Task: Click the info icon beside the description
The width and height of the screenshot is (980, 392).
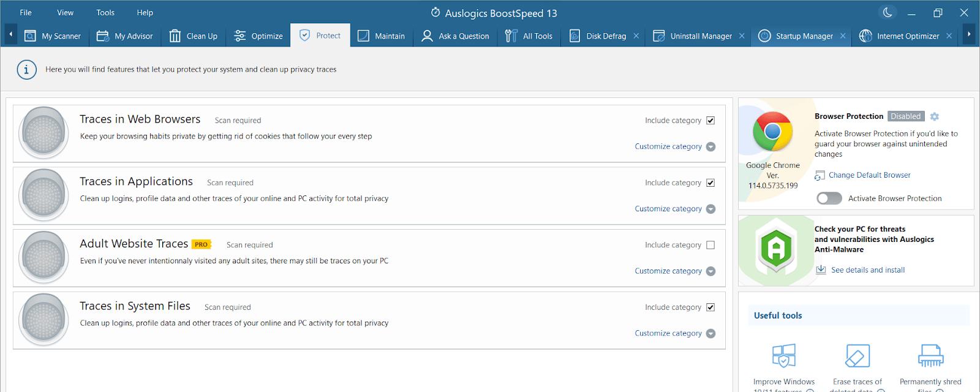Action: (26, 69)
